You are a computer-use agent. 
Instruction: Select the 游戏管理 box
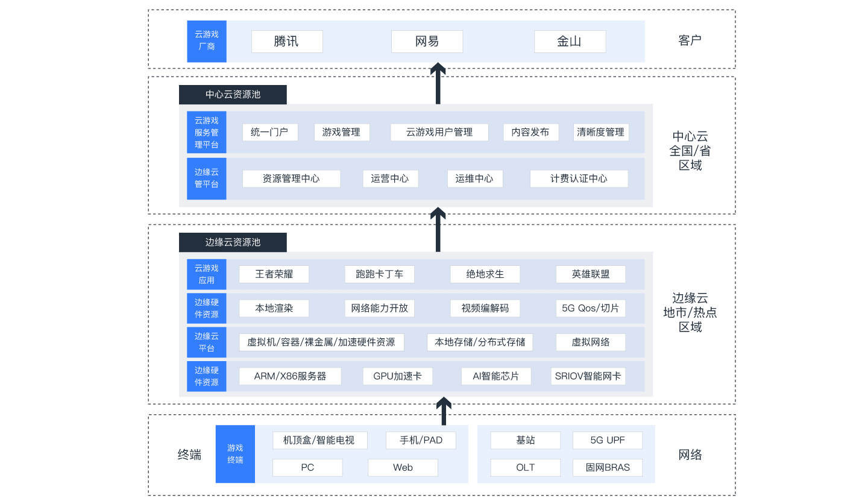click(342, 132)
